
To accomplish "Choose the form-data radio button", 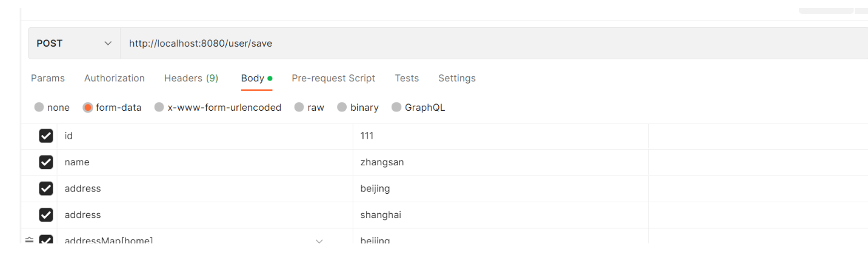I will pos(88,107).
